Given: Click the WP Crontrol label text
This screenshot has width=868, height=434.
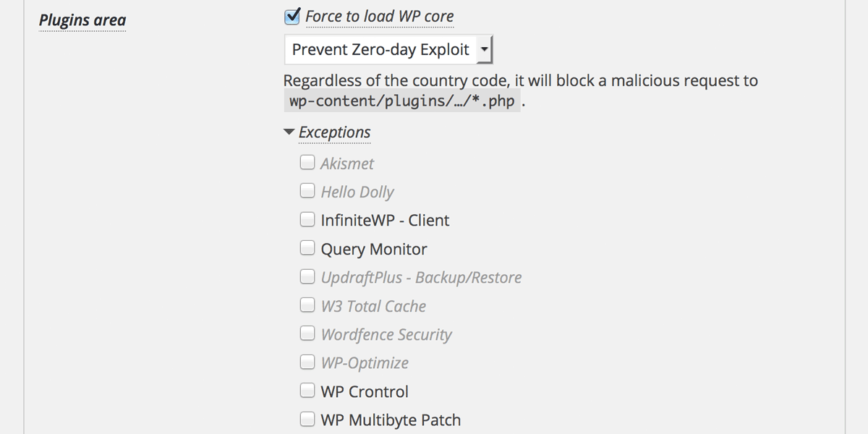Looking at the screenshot, I should (365, 392).
